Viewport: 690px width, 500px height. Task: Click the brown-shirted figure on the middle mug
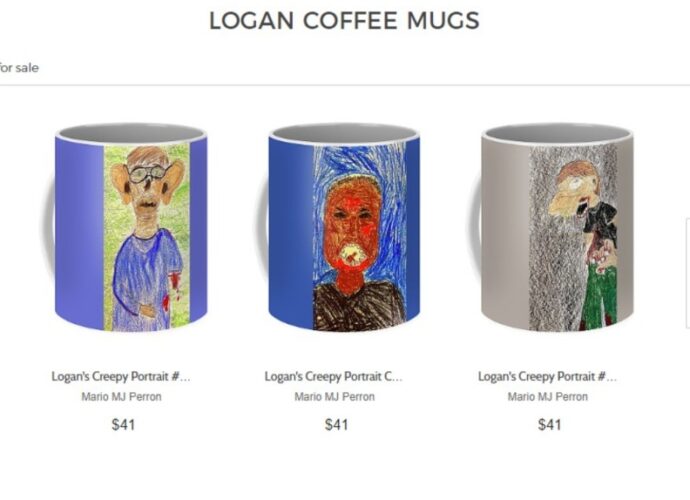point(359,306)
